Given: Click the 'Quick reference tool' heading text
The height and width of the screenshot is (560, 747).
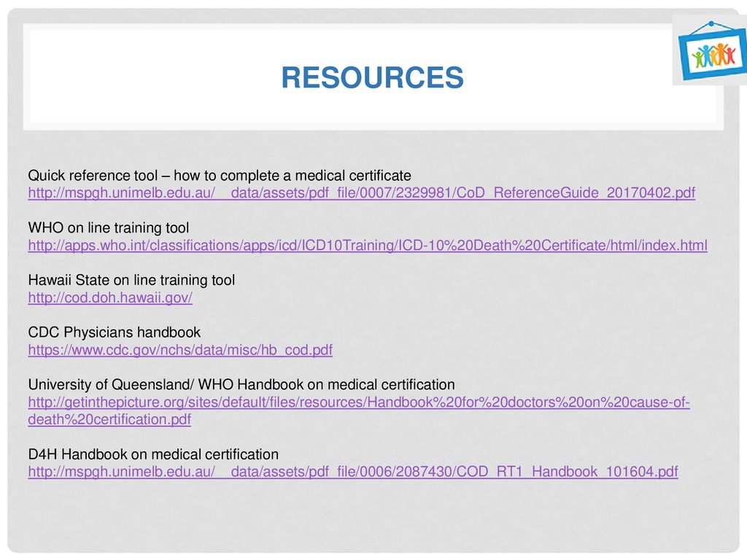Looking at the screenshot, I should tap(220, 176).
